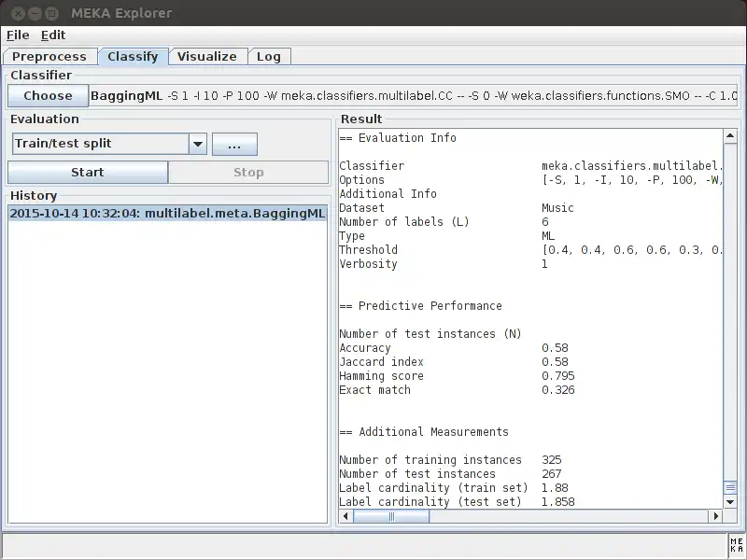Click the up arrow on the Result scrollbar

(731, 136)
